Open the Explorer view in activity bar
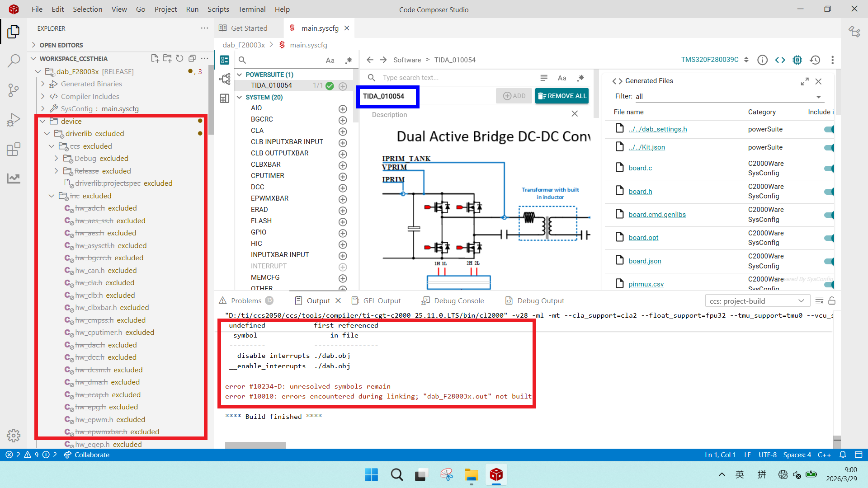This screenshot has width=868, height=488. pyautogui.click(x=14, y=32)
